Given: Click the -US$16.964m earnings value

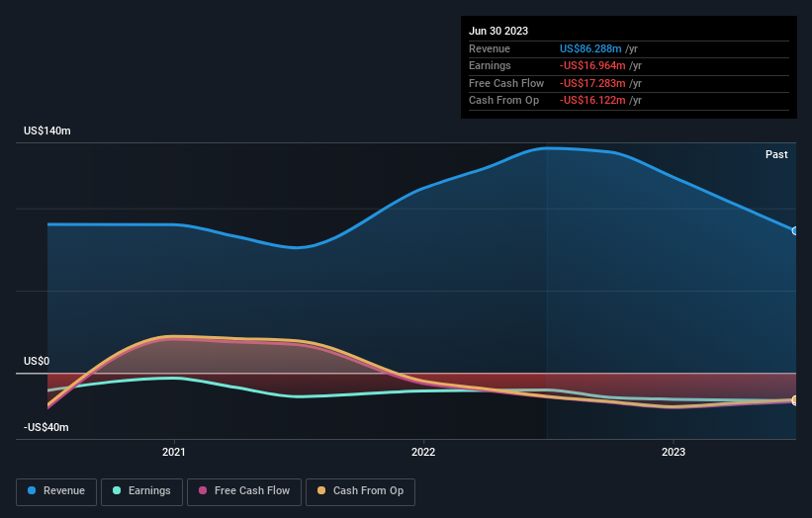Looking at the screenshot, I should click(x=592, y=65).
